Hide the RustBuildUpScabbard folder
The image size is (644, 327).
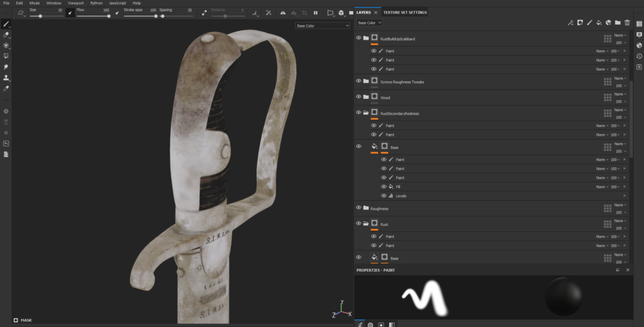coord(358,38)
